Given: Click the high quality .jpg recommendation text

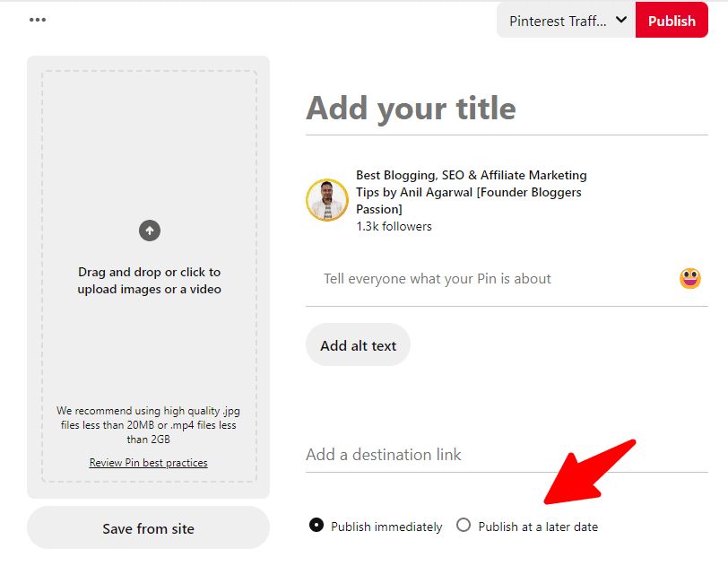Looking at the screenshot, I should [149, 425].
